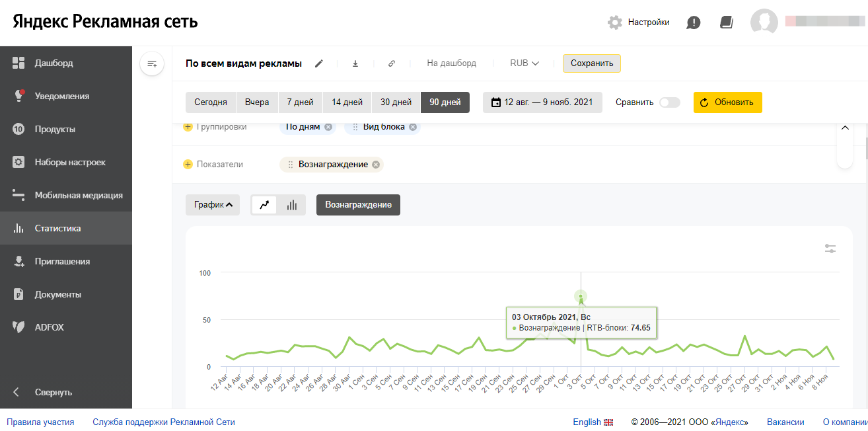Remove the Вознаграждение metric chip
The width and height of the screenshot is (868, 431).
376,165
